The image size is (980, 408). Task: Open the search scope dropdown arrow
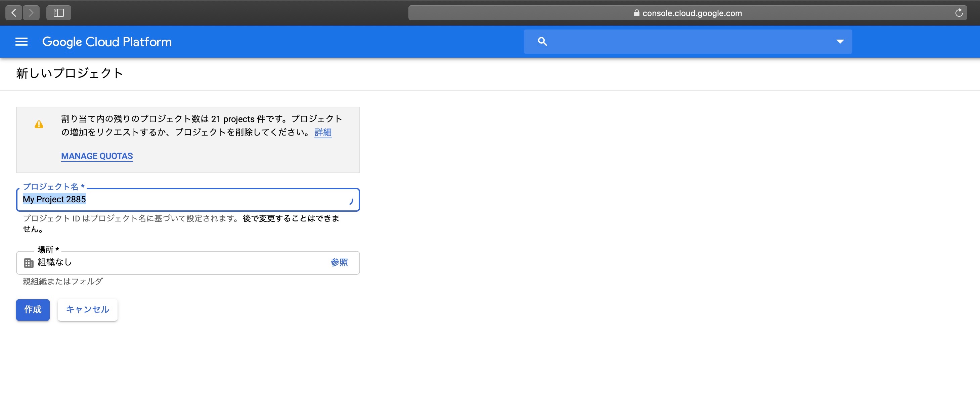coord(840,42)
